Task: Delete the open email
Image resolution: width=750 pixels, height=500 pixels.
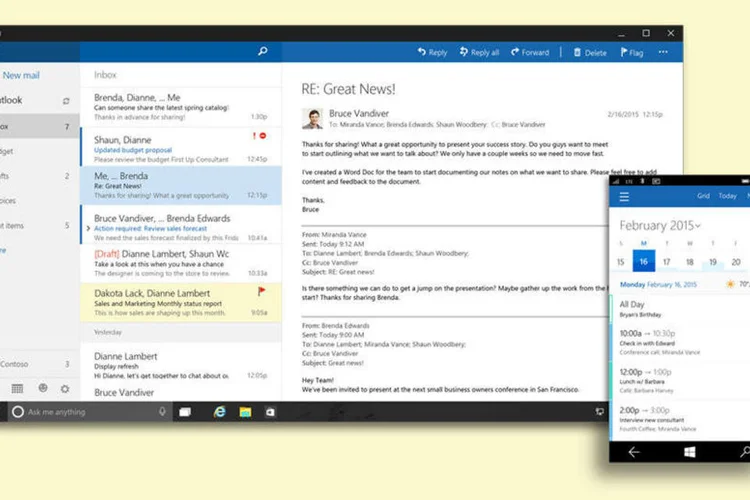Action: 590,52
